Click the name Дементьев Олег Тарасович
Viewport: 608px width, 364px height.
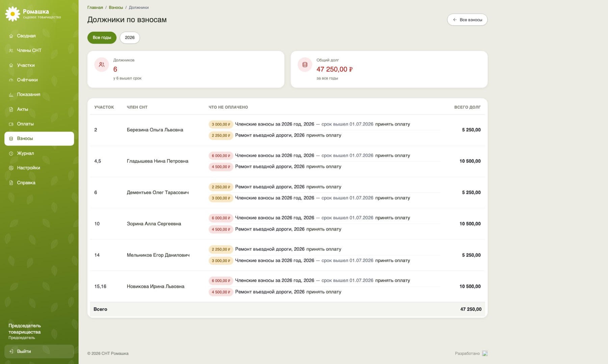pos(158,192)
